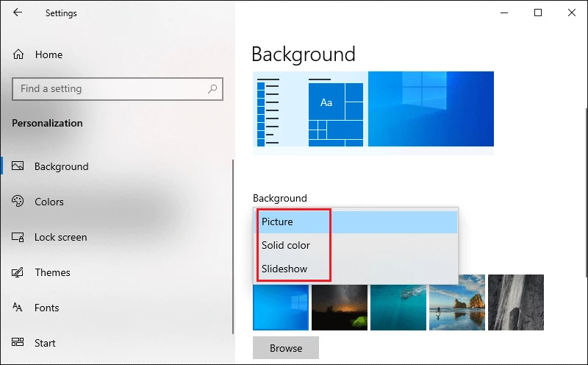Screen dimensions: 588x365
Task: Minimize the Settings window
Action: coord(504,13)
